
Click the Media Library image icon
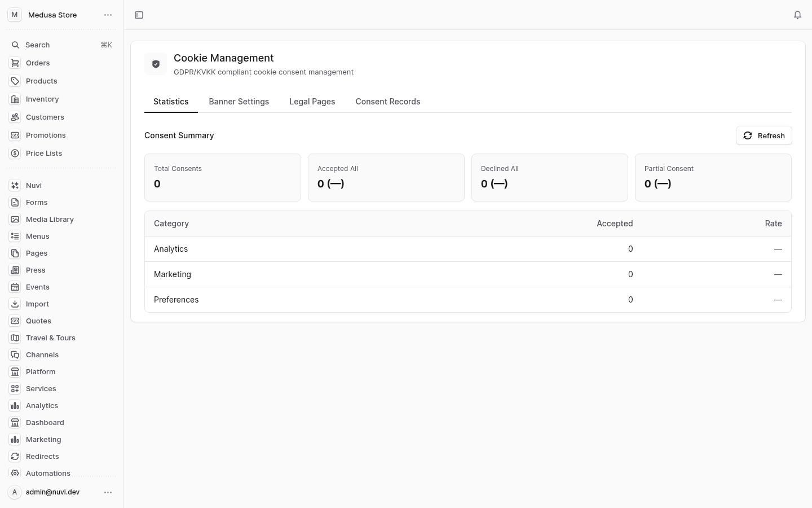click(15, 220)
